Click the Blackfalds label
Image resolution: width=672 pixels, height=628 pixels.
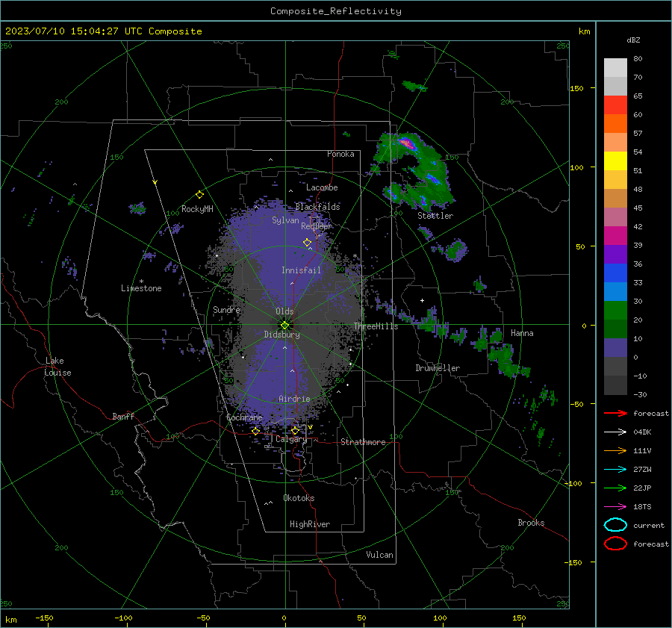click(317, 207)
